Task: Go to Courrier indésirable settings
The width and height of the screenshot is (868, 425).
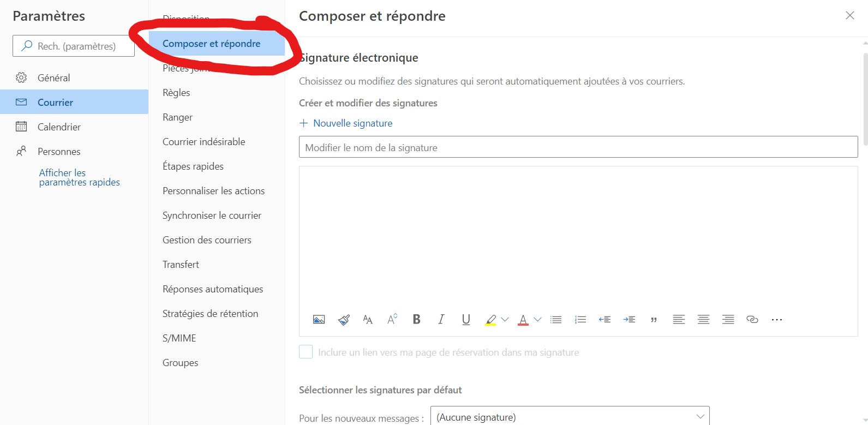Action: click(x=217, y=142)
